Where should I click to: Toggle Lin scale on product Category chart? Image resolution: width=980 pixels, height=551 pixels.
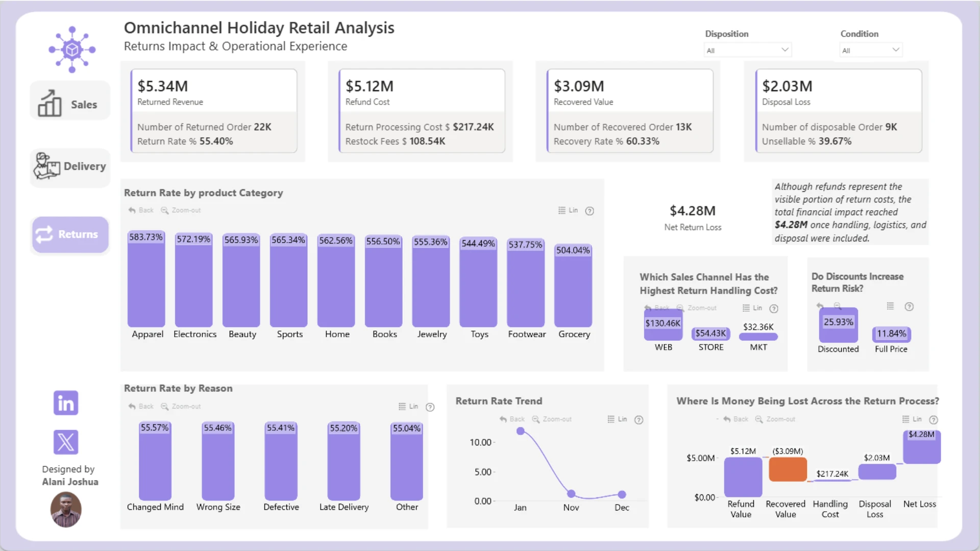pyautogui.click(x=568, y=210)
